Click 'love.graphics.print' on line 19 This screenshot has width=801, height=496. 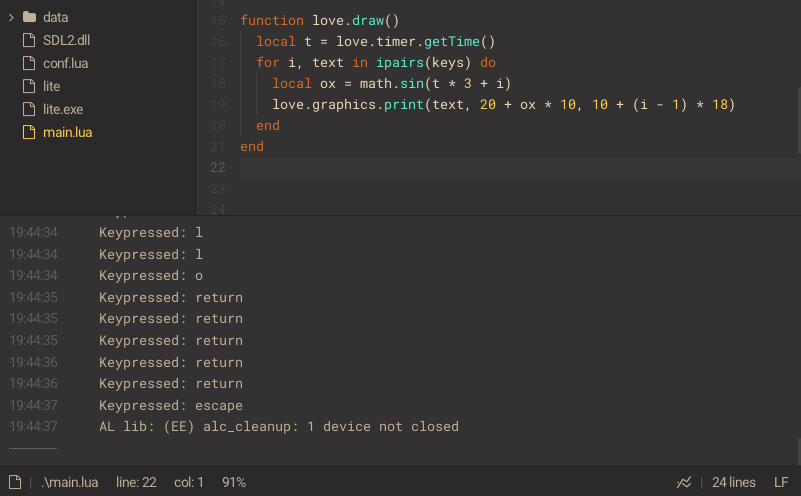348,104
